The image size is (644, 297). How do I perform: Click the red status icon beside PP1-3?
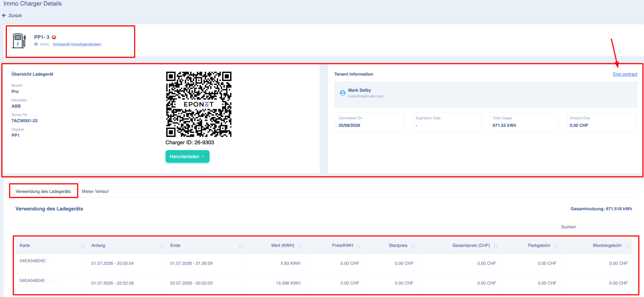click(x=54, y=37)
